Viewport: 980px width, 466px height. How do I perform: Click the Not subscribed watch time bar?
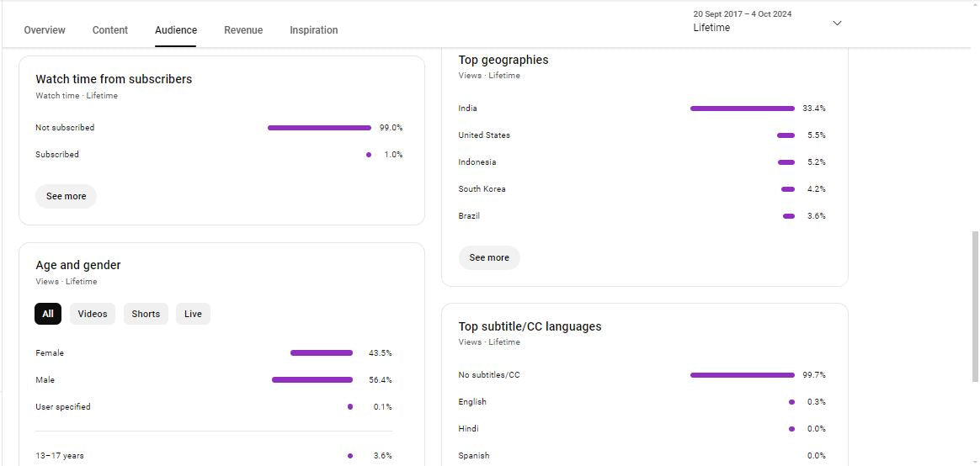click(319, 128)
